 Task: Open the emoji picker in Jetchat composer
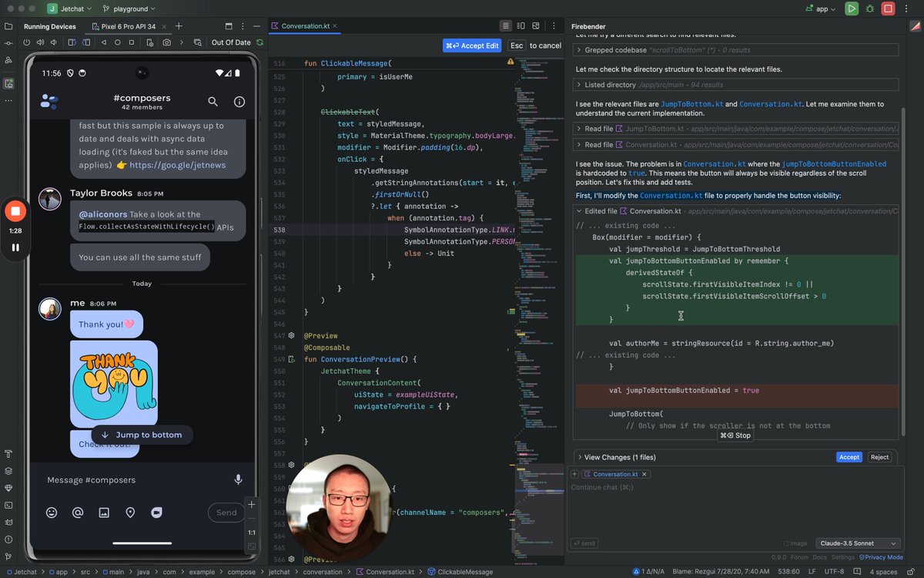pos(51,512)
